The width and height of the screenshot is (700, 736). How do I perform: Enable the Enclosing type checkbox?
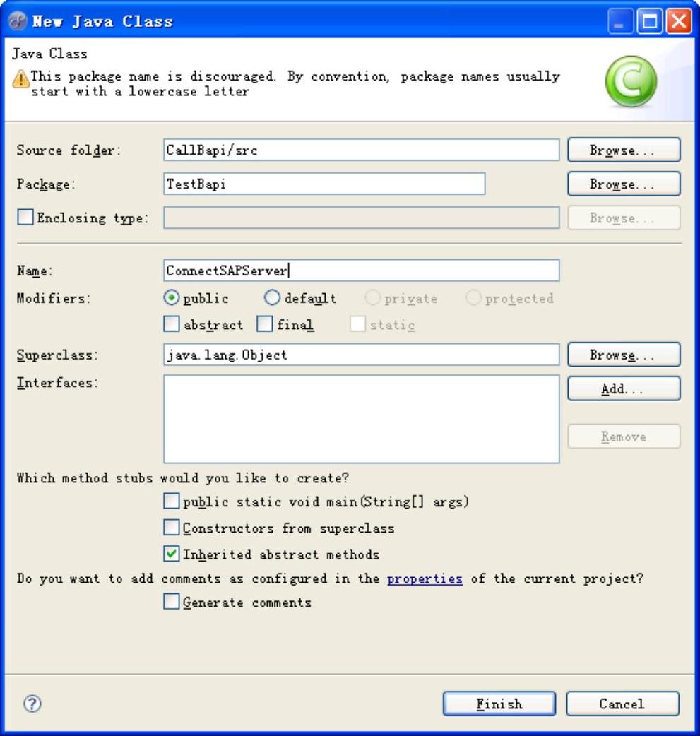pyautogui.click(x=25, y=218)
